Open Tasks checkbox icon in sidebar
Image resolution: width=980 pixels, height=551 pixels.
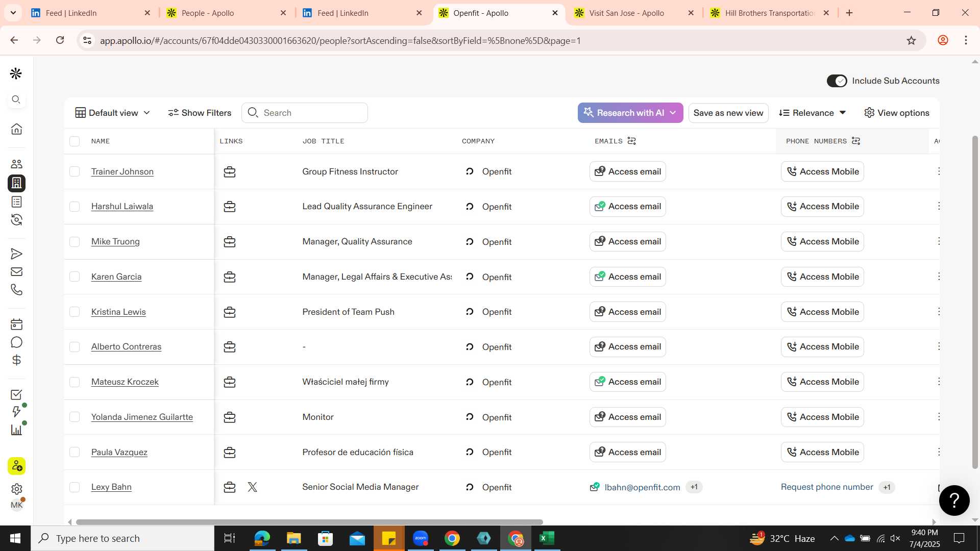16,394
